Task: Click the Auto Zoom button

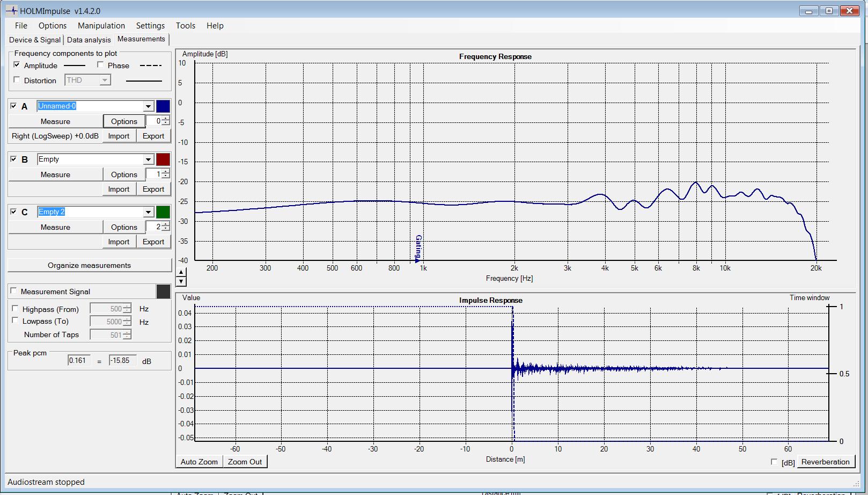Action: 199,462
